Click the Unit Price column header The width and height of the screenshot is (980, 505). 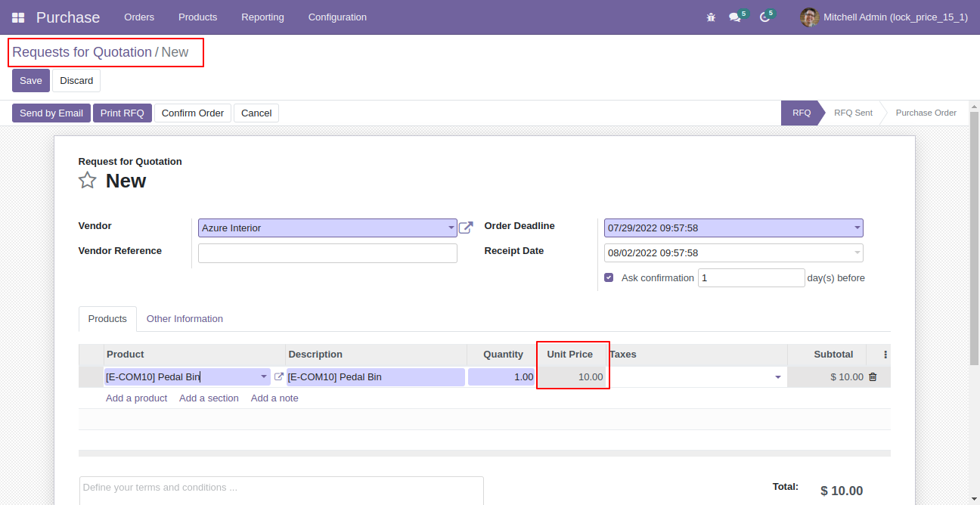pos(570,355)
